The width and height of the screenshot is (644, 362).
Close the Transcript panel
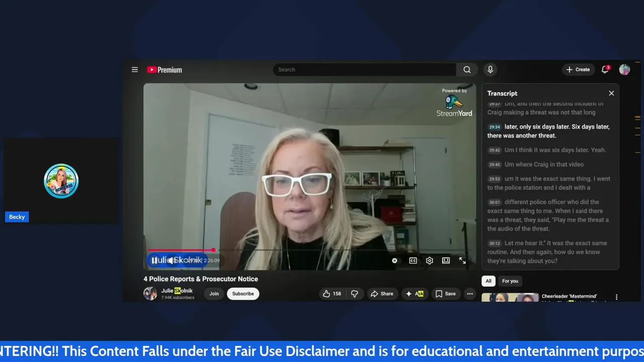[x=611, y=94]
